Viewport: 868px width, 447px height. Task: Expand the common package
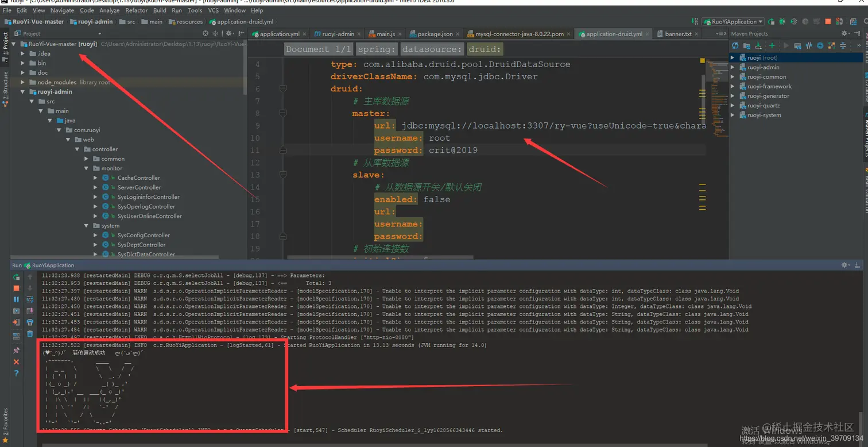[87, 159]
